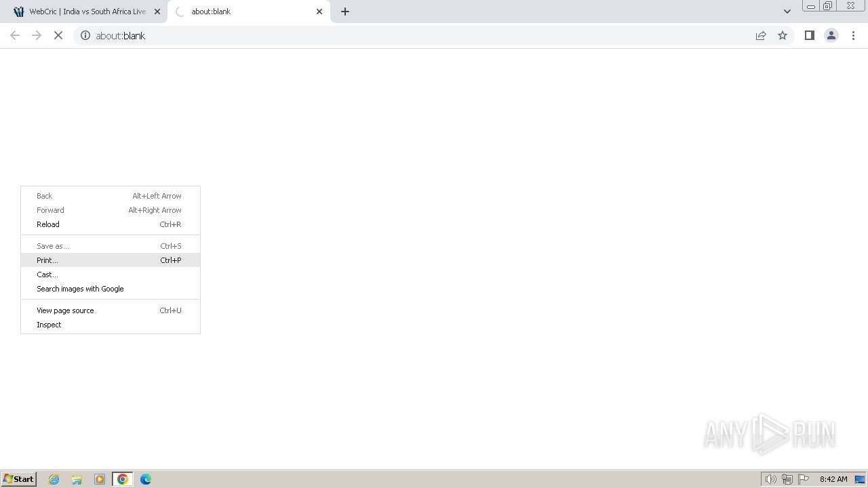
Task: Open a new tab with plus button
Action: tap(345, 12)
